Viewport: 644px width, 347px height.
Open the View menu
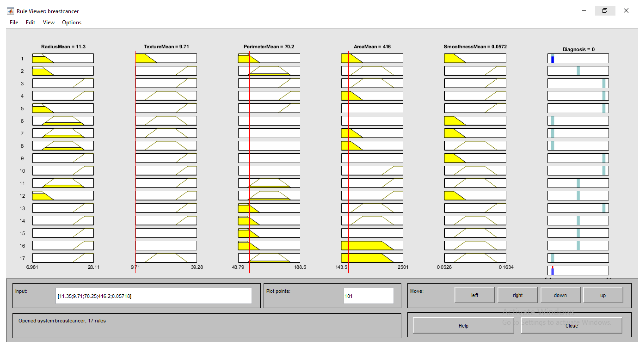[x=49, y=23]
